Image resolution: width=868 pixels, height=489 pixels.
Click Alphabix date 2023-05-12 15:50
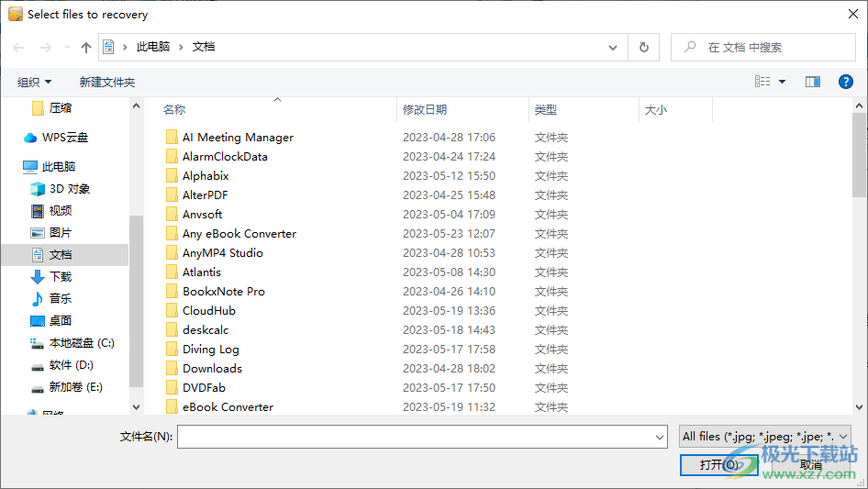pos(449,176)
